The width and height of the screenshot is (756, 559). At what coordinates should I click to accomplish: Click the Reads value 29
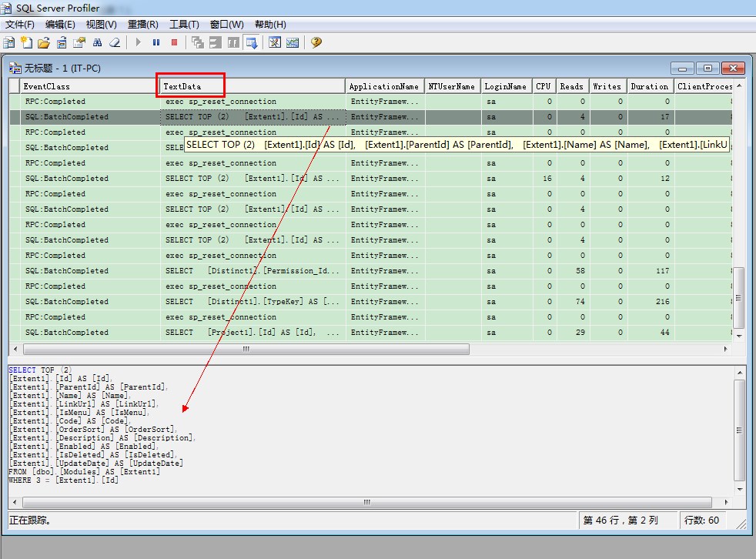pos(580,333)
